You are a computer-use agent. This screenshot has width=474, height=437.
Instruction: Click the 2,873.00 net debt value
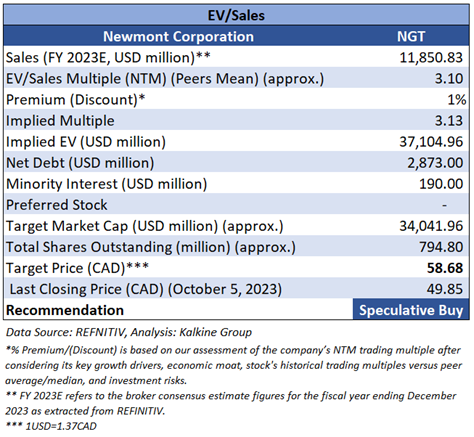[435, 163]
